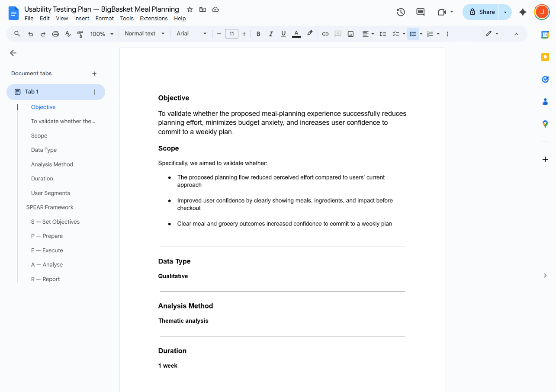Collapse the toolbar header chevron
Screen dimensions: 556x392
[516, 34]
